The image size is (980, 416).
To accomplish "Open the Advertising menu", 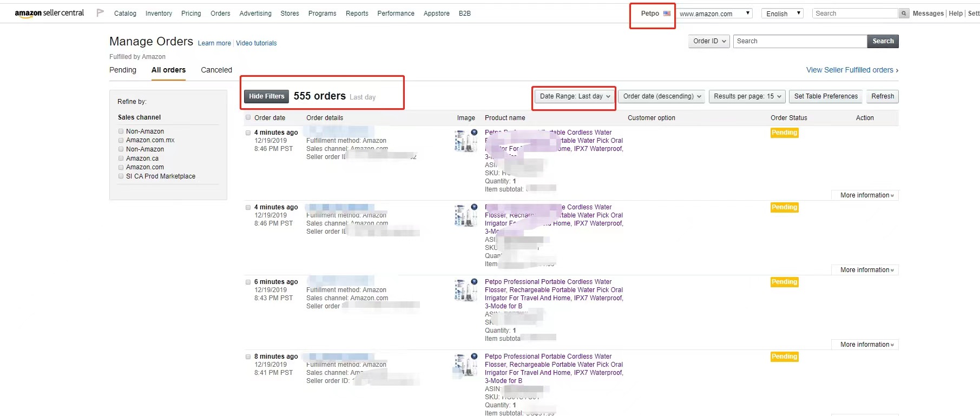I will point(255,14).
